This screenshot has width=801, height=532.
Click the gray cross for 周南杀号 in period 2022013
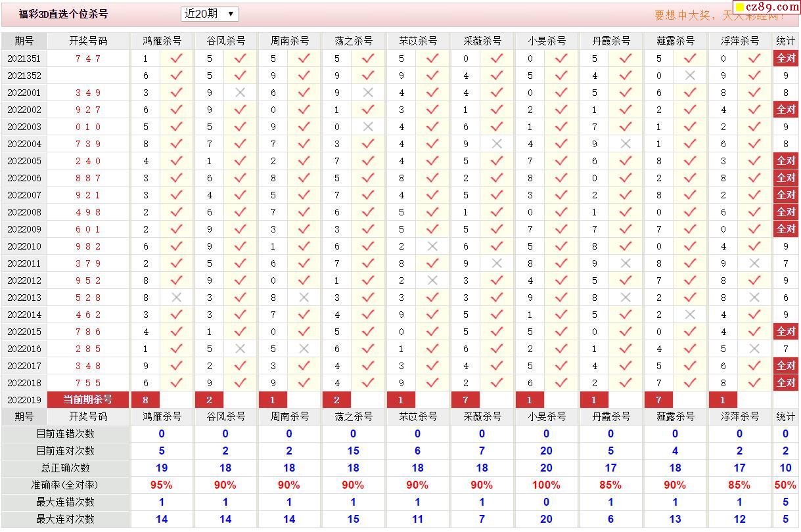point(304,298)
